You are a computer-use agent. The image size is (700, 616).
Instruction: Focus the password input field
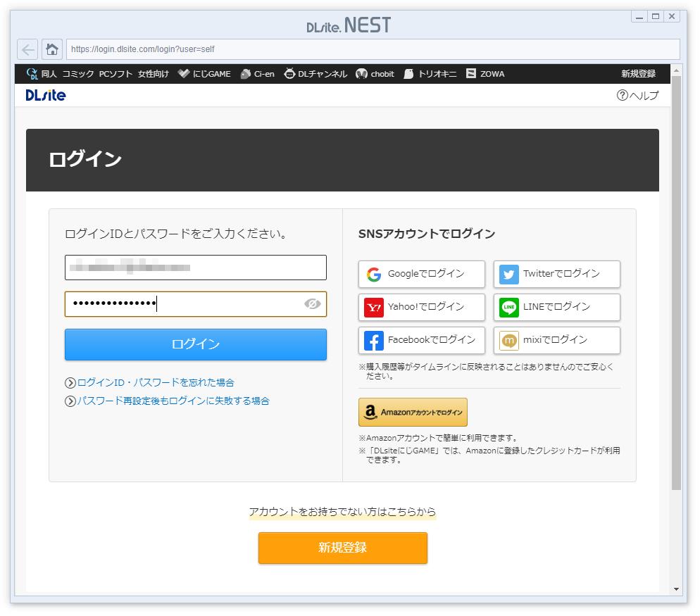pyautogui.click(x=196, y=304)
